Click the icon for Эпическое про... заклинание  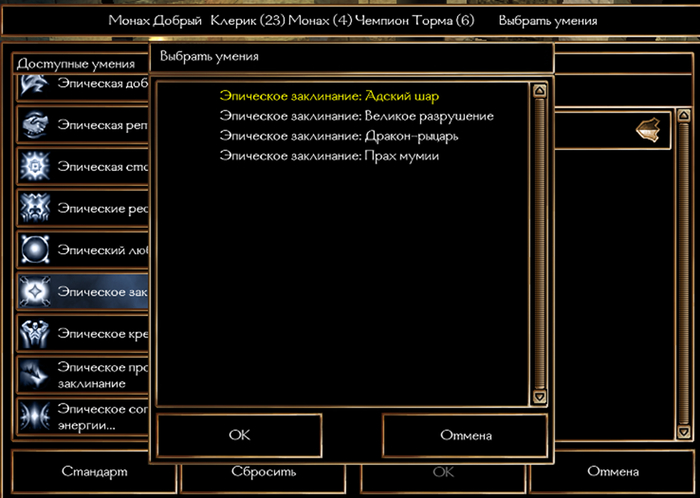point(34,375)
